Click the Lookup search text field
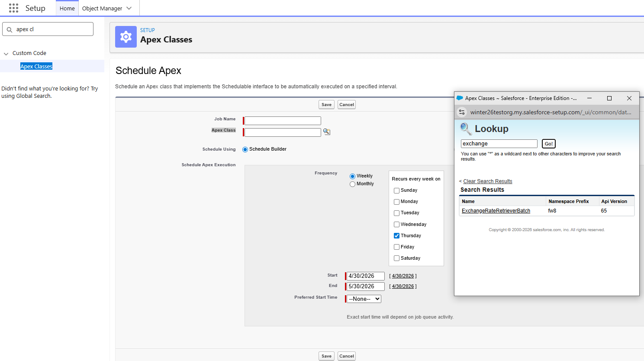Screen dimensions: 644x361 pyautogui.click(x=499, y=144)
